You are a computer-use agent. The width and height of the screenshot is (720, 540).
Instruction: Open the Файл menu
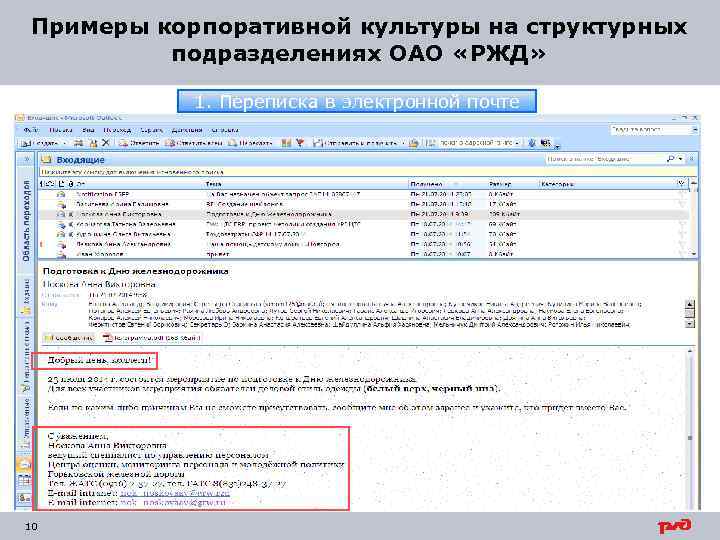pyautogui.click(x=31, y=130)
